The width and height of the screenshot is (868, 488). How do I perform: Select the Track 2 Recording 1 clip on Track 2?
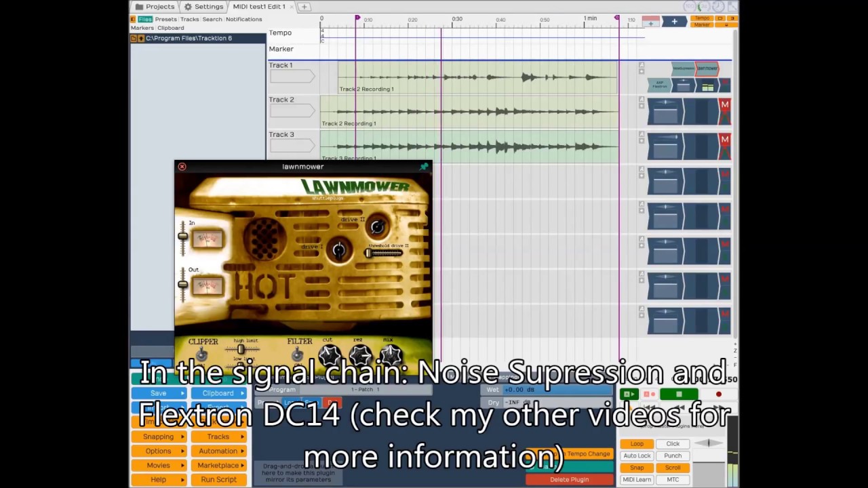469,112
